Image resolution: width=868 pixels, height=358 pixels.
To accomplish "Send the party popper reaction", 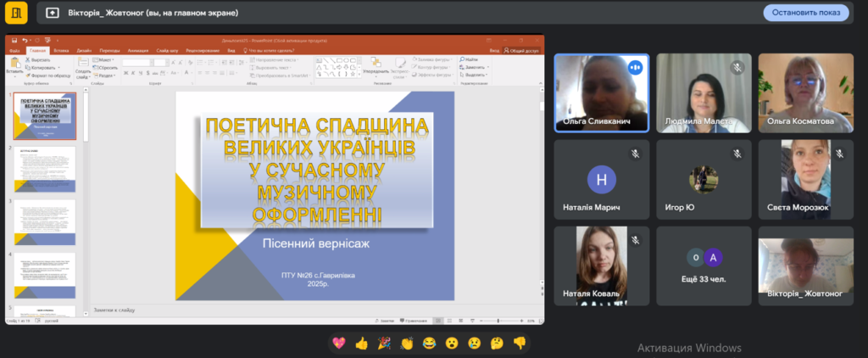I will [384, 343].
